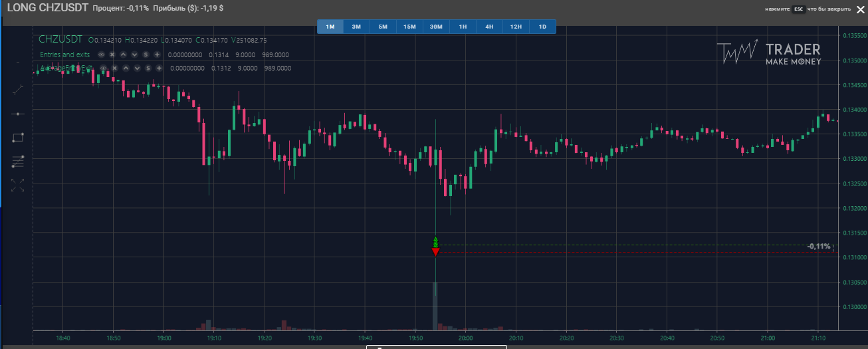Viewport: 868px width, 349px height.
Task: Click the 0.1314 value in Entries row
Action: point(218,55)
